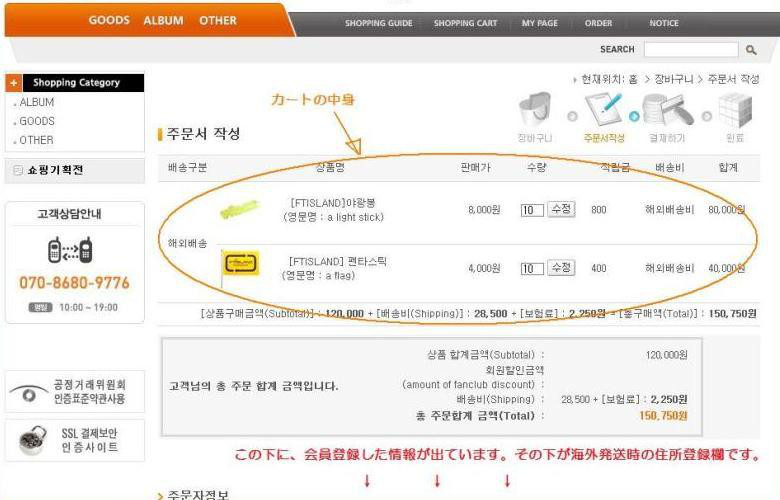
Task: Open the NOTICE menu item
Action: pos(664,23)
